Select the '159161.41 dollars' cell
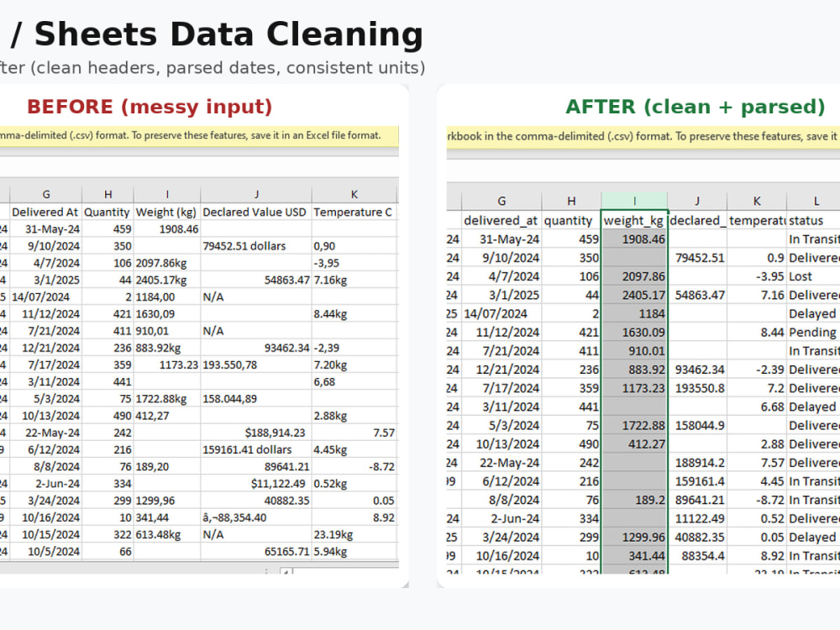 tap(256, 449)
